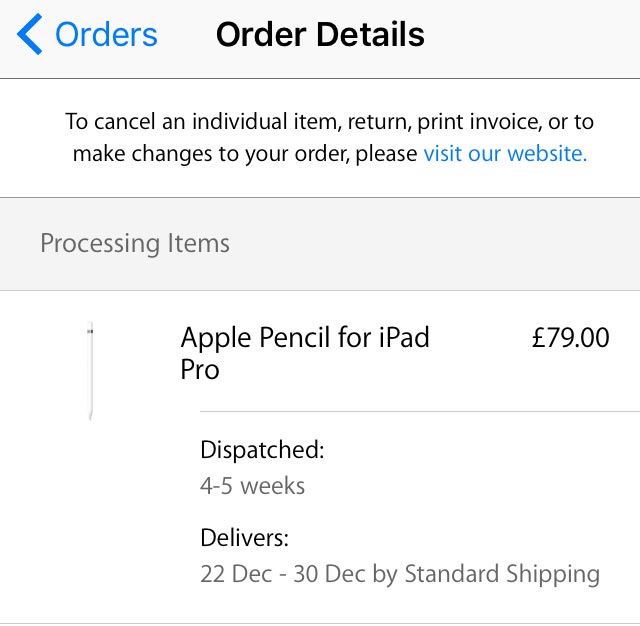This screenshot has width=640, height=626.
Task: Tap the Dispatched label
Action: [262, 449]
